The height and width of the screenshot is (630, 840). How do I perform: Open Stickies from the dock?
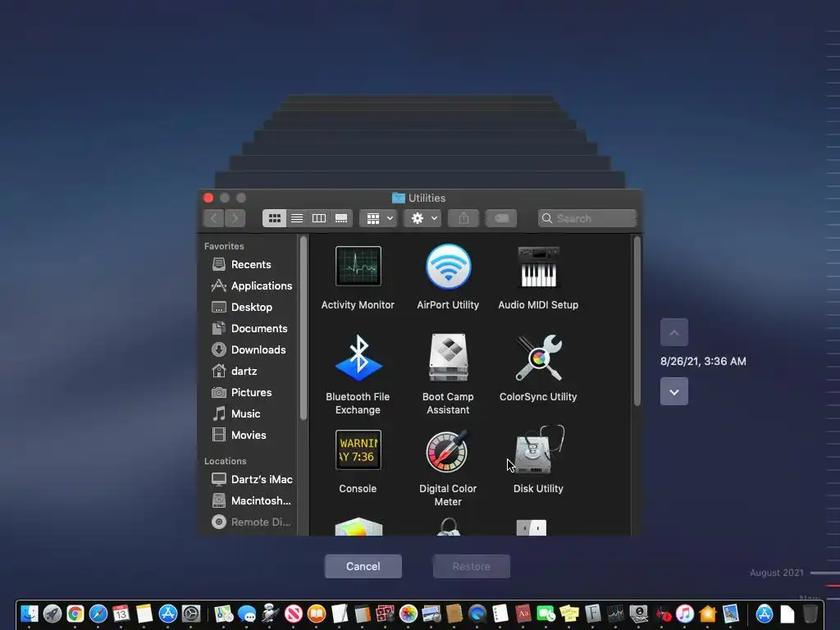(569, 614)
